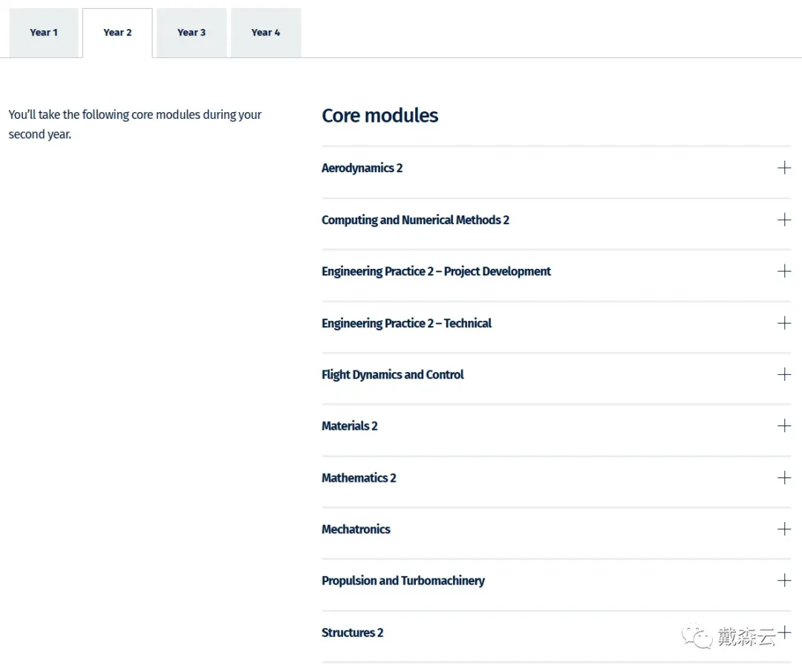
Task: Switch to the Year 1 tab
Action: click(x=44, y=33)
